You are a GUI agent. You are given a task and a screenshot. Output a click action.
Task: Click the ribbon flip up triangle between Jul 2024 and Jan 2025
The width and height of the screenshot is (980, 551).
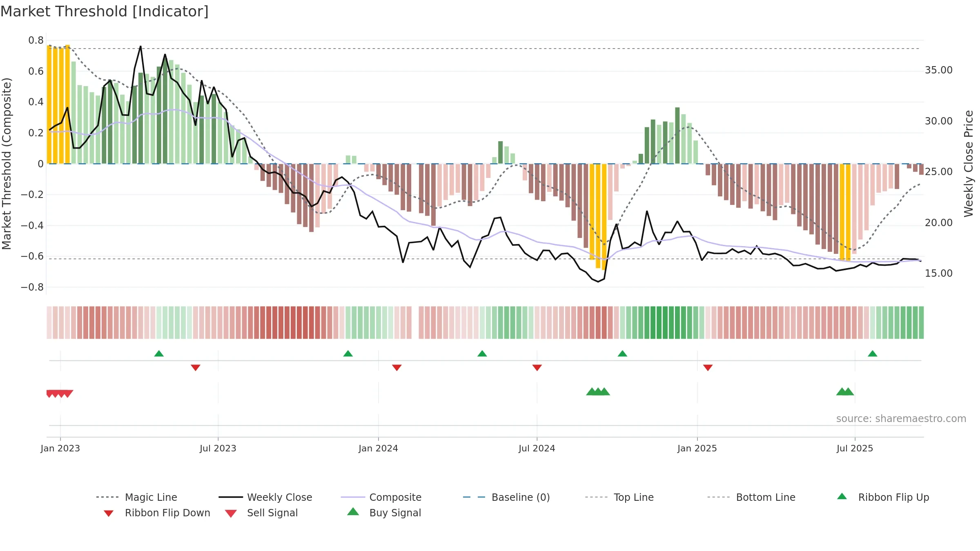pos(622,353)
